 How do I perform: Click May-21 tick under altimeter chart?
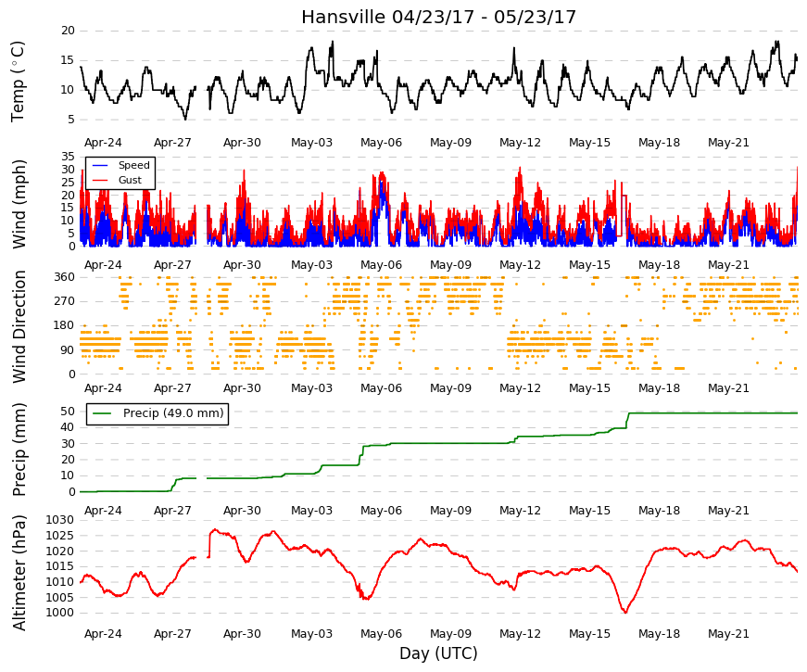pyautogui.click(x=729, y=634)
